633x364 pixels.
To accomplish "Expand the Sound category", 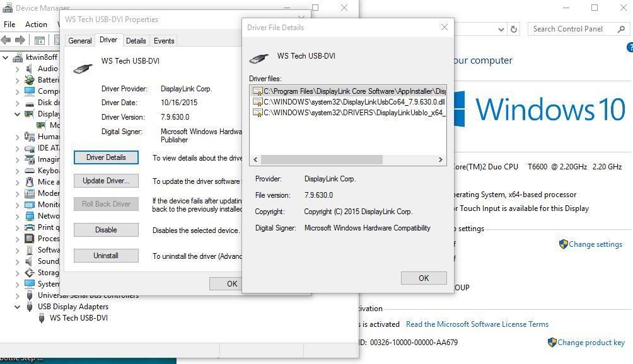I will click(x=18, y=261).
